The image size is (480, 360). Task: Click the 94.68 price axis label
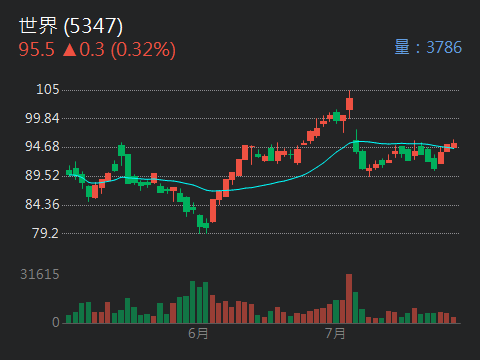click(x=42, y=146)
